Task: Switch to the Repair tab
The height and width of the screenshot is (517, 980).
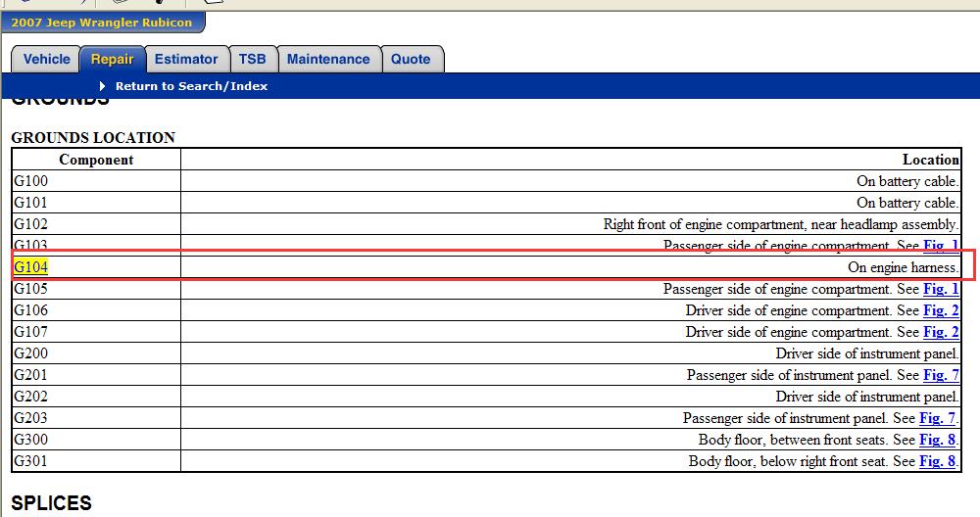Action: point(113,60)
